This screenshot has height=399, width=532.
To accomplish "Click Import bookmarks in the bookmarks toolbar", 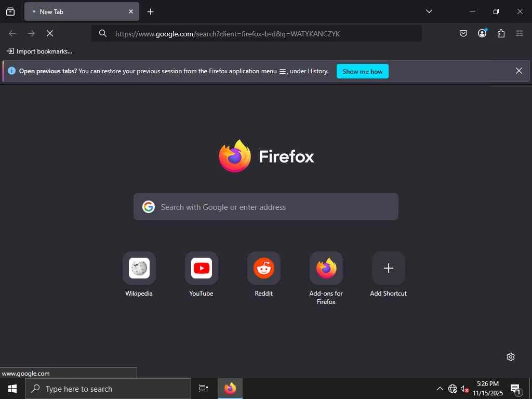I will click(39, 51).
